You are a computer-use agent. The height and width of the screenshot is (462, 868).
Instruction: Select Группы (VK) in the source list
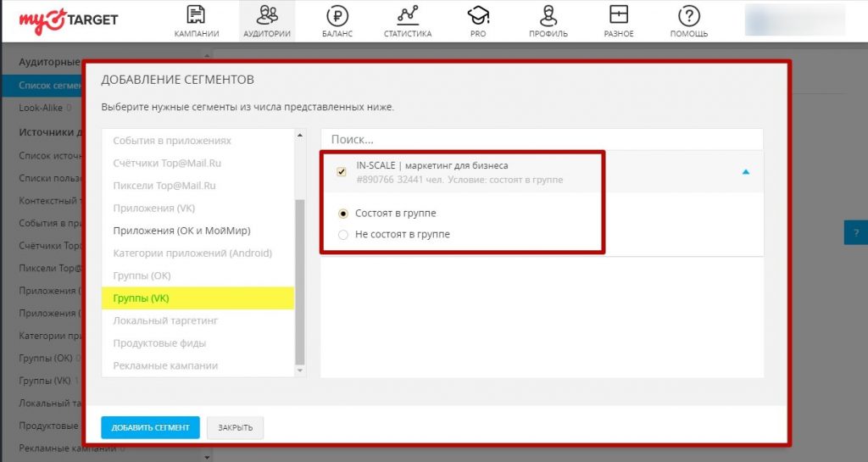click(x=142, y=298)
